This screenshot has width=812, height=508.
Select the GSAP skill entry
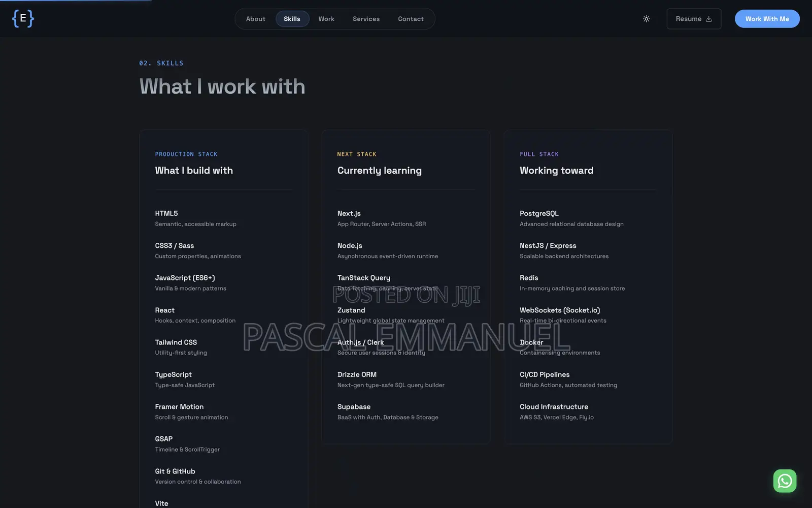(x=163, y=439)
